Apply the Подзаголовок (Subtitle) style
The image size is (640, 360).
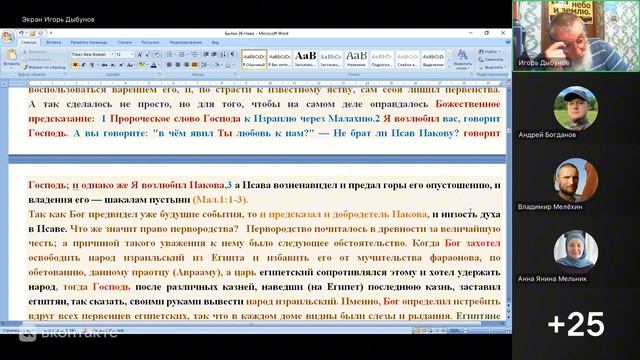click(x=382, y=59)
